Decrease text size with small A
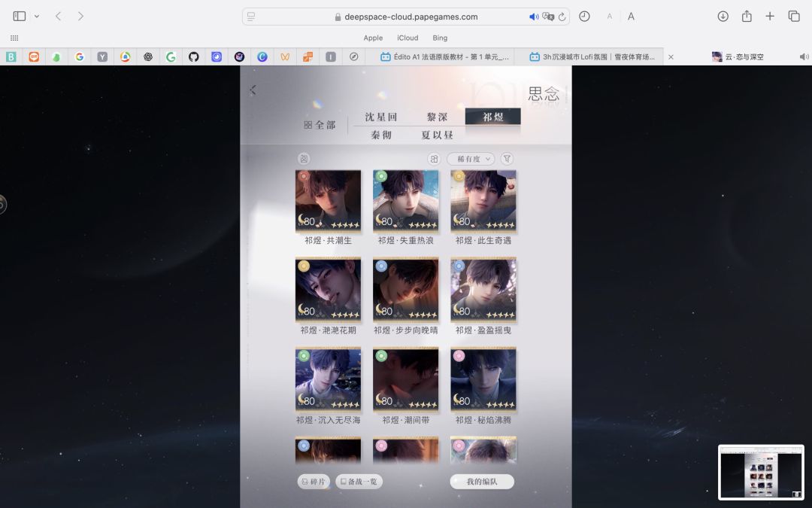 pos(610,17)
